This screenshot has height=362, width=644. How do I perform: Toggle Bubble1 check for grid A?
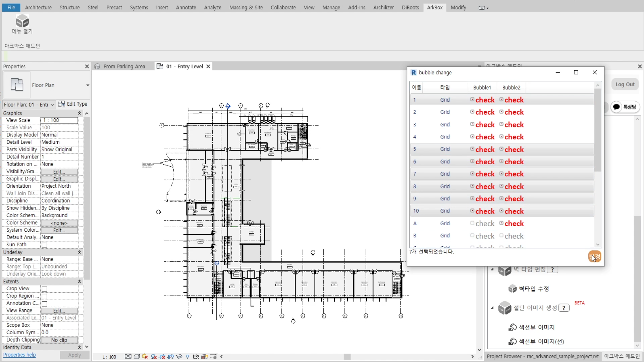472,223
